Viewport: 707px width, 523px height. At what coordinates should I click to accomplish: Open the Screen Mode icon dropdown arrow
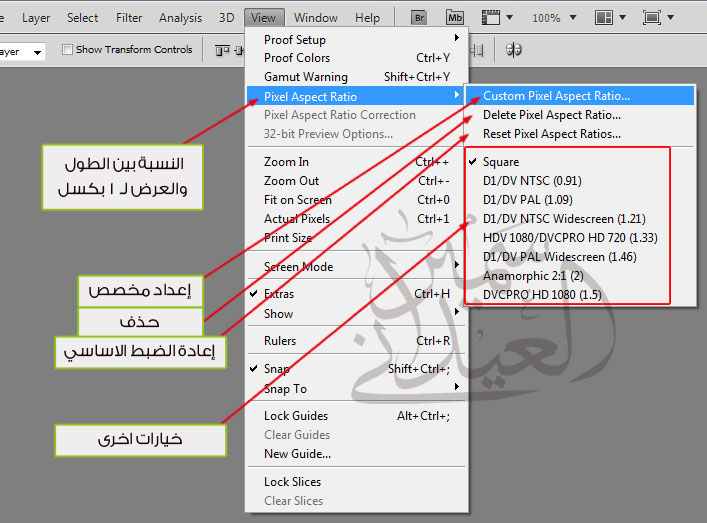click(670, 18)
